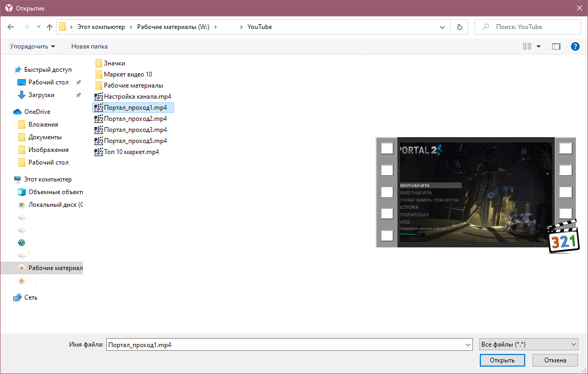The width and height of the screenshot is (588, 374).
Task: Select the clock-icon drive in sidebar
Action: coord(22,243)
